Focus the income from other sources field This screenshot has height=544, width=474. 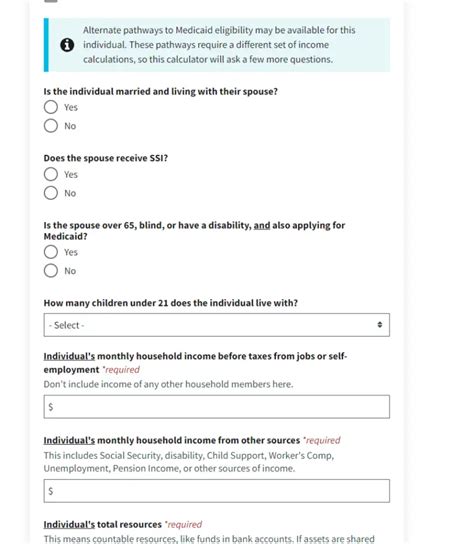[217, 491]
